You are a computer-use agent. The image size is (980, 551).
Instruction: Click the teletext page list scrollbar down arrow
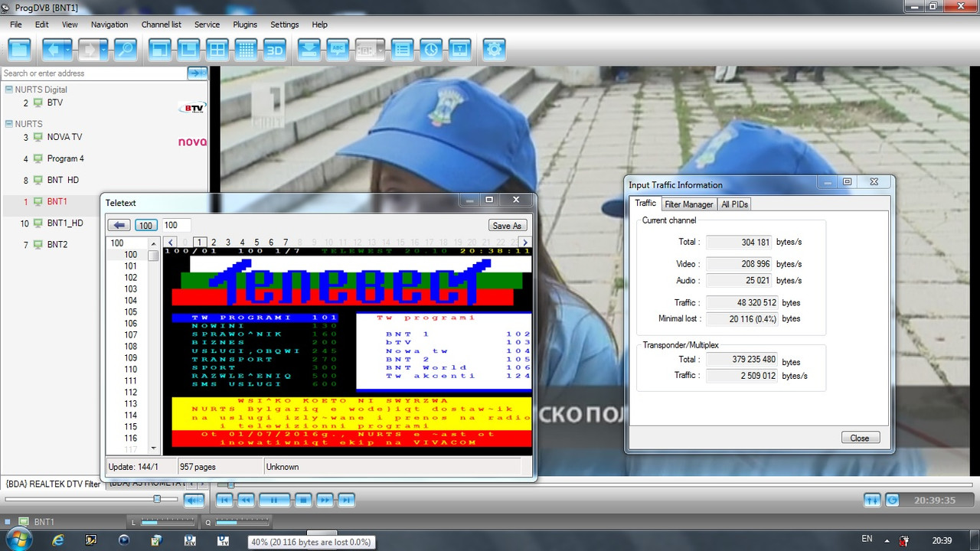(x=154, y=448)
